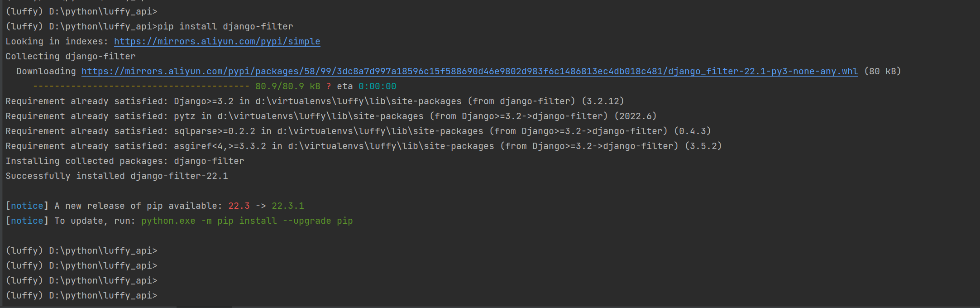This screenshot has width=980, height=308.
Task: Click at the last terminal prompt line
Action: pyautogui.click(x=81, y=295)
